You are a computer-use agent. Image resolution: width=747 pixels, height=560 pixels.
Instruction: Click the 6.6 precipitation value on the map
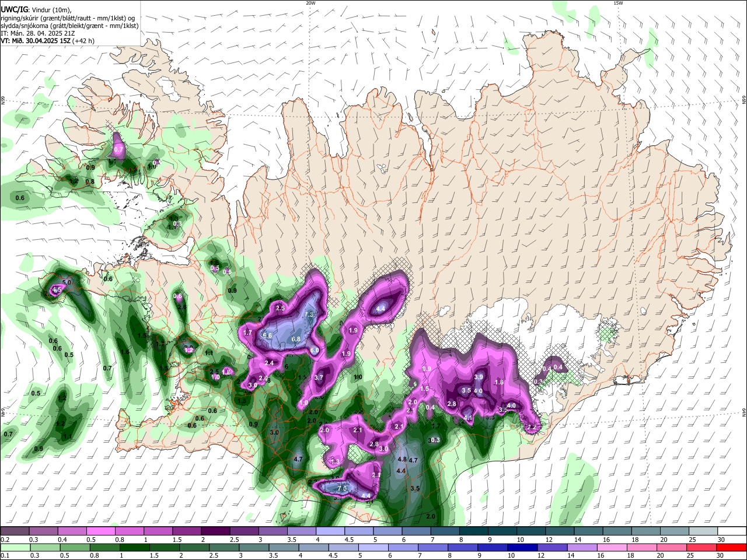(x=267, y=335)
